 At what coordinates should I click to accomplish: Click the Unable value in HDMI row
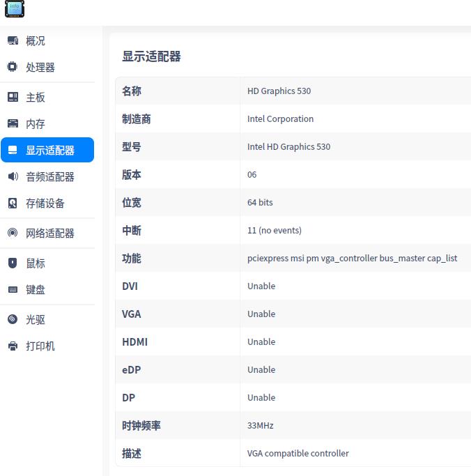pos(261,341)
